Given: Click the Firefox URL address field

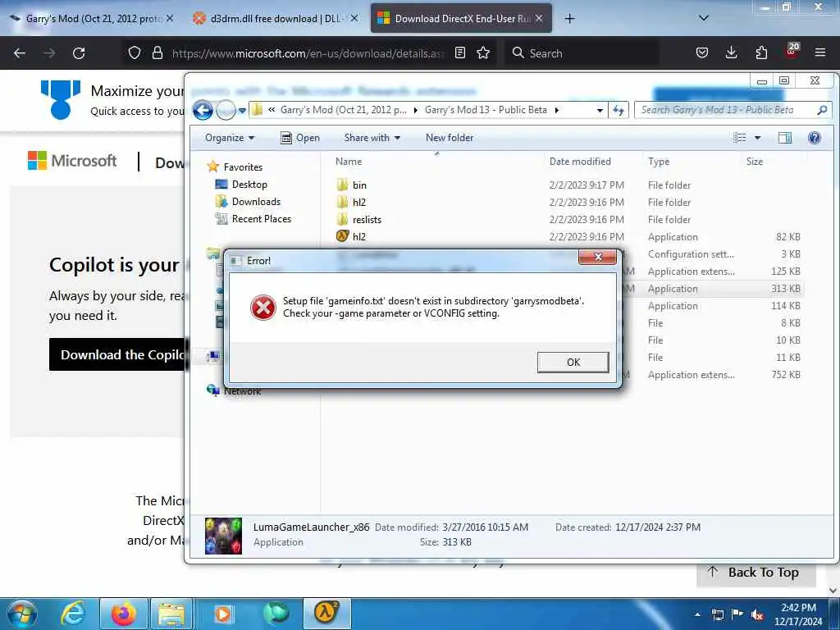Looking at the screenshot, I should pyautogui.click(x=308, y=53).
